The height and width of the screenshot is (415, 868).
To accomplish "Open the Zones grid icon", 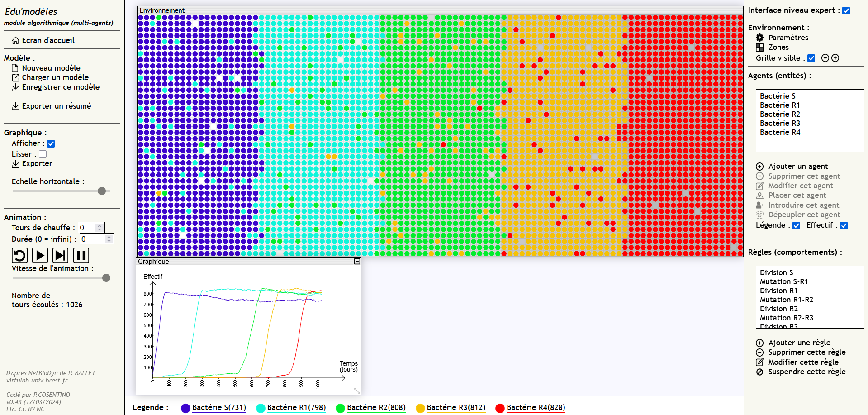I will [x=760, y=47].
